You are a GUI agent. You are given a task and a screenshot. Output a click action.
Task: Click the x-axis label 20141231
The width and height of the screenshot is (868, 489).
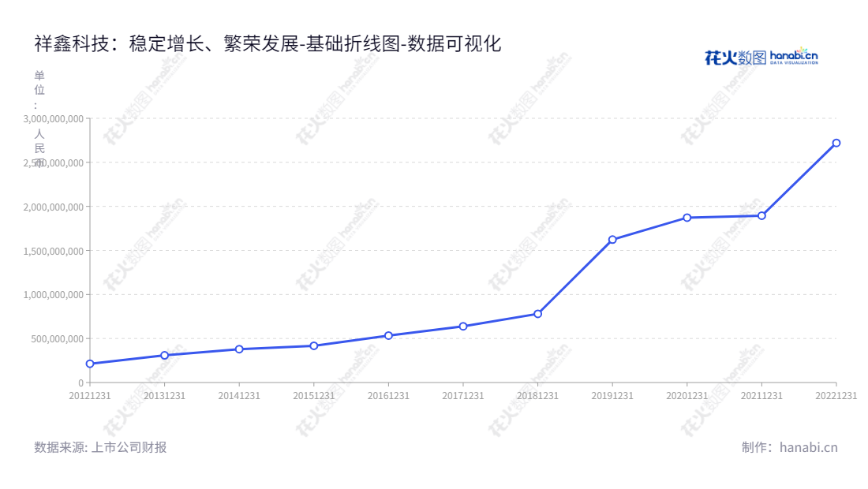click(x=239, y=395)
